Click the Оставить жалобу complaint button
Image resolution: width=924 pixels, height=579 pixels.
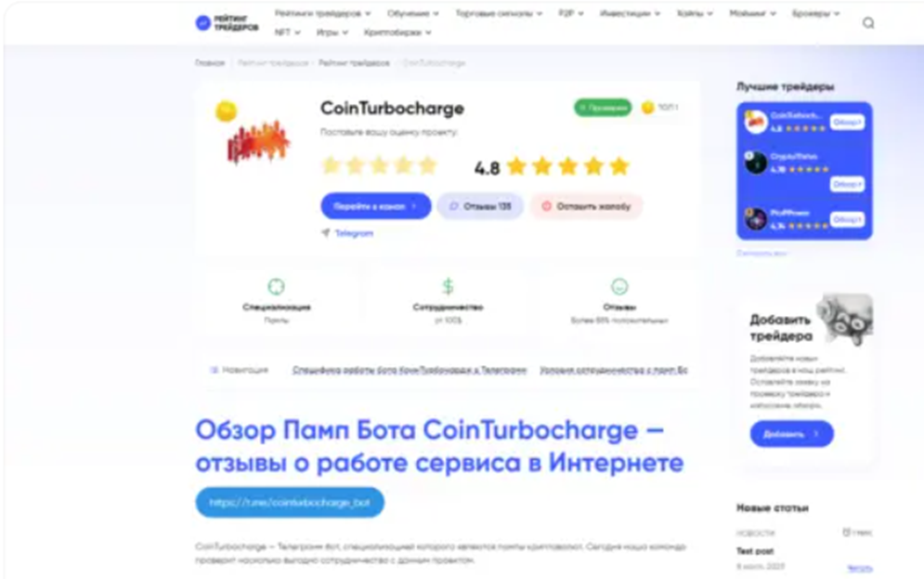(586, 206)
